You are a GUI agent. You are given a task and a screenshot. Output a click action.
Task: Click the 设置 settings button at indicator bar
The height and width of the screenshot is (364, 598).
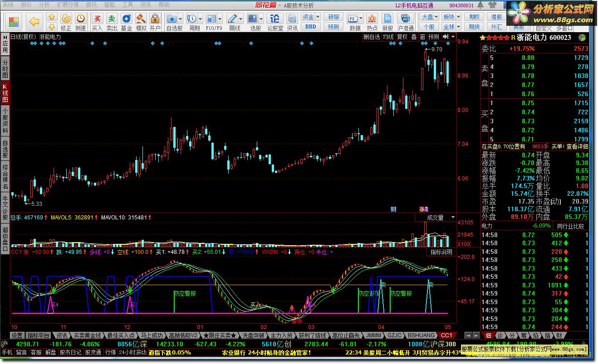click(17, 335)
